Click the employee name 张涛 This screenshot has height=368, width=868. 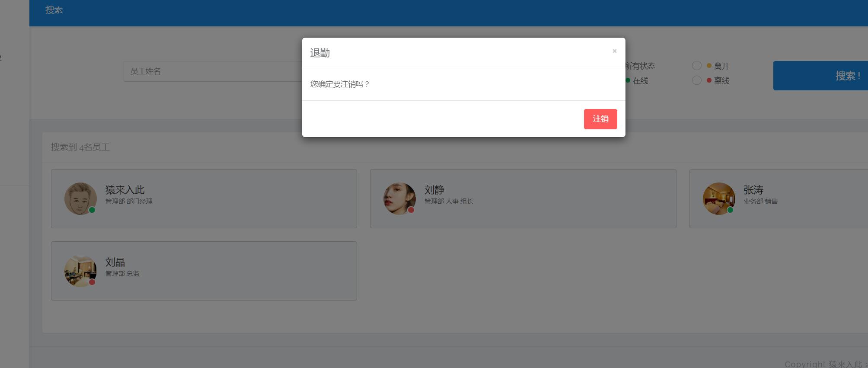click(753, 190)
